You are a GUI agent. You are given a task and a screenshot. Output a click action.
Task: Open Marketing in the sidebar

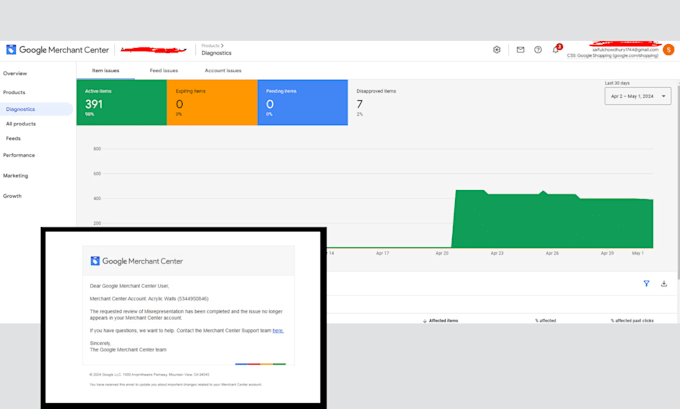point(16,176)
